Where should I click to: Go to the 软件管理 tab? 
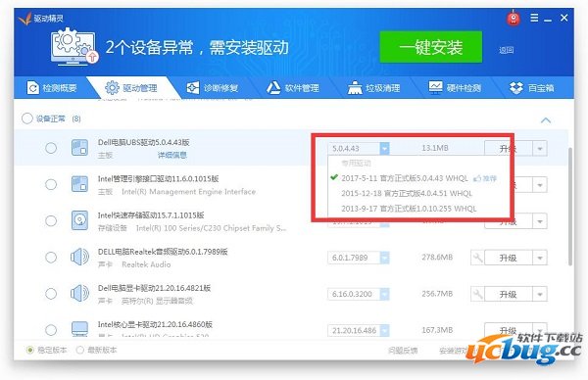[x=293, y=88]
